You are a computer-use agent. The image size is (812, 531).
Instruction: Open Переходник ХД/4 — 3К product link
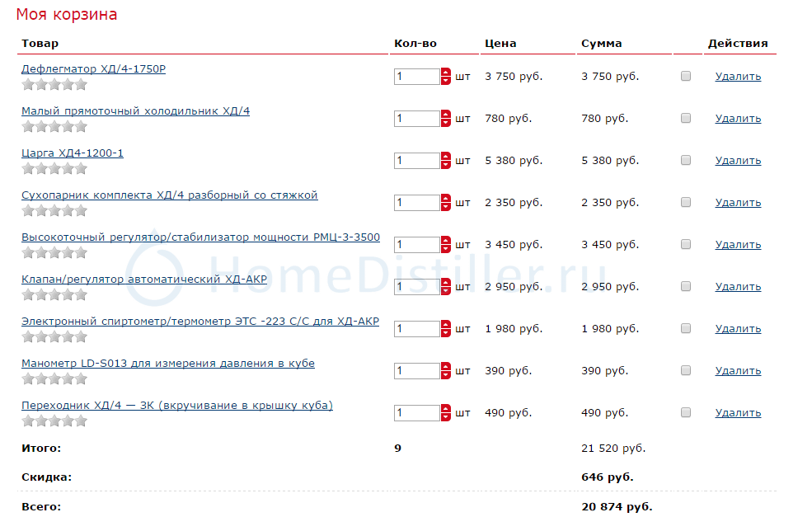click(177, 405)
